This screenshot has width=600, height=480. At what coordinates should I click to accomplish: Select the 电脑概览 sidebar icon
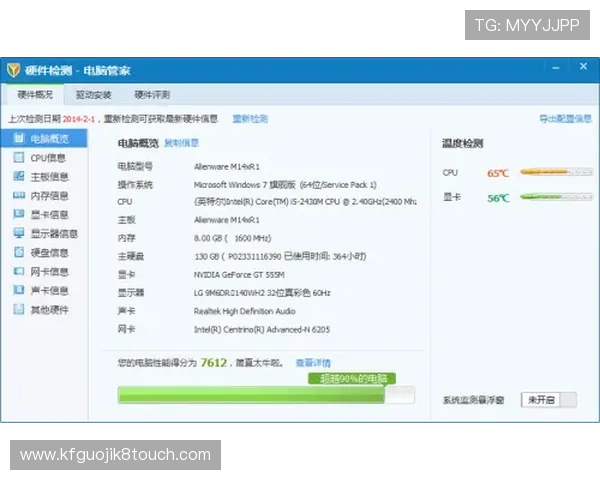pos(19,138)
